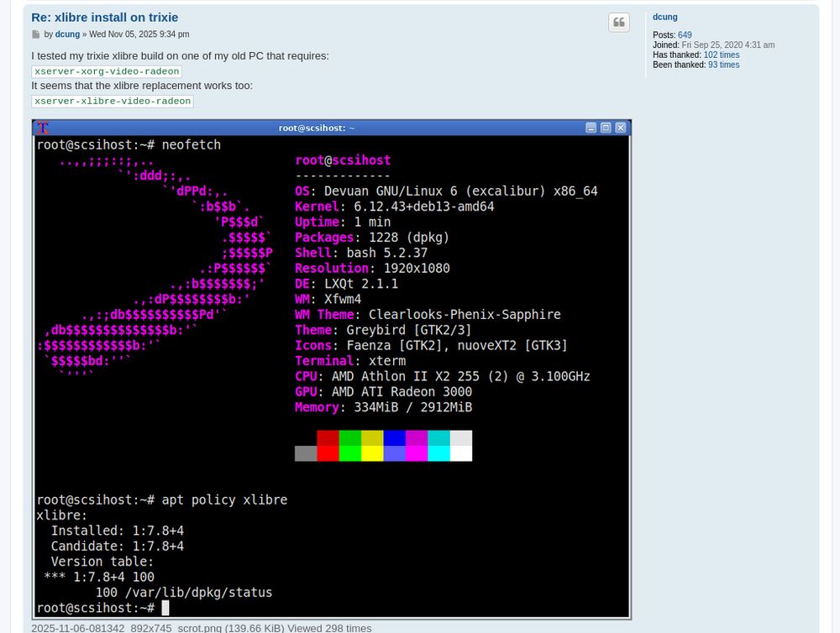Click the 'root@scsihost:~# neofetch' command line
840x633 pixels.
tap(129, 145)
